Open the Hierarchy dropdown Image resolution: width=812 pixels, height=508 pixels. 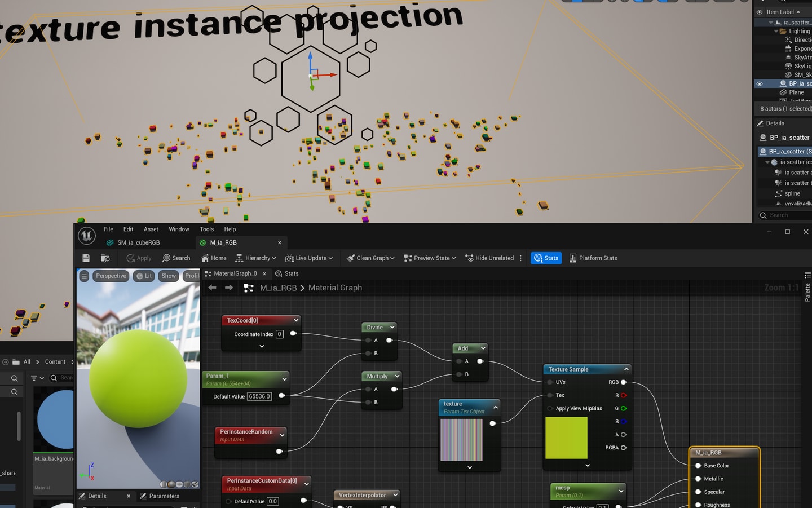(255, 258)
